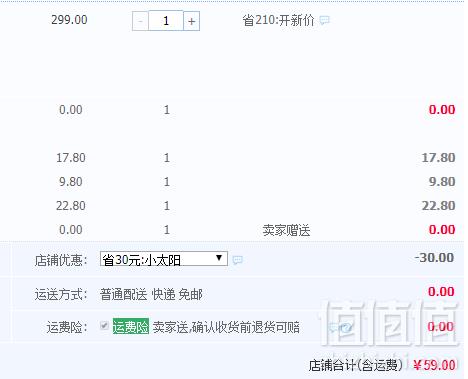
Task: Click the 店铺优惠: label
Action: pyautogui.click(x=61, y=260)
